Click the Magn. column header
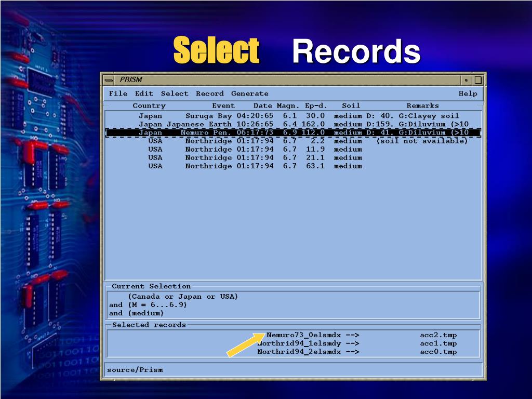The image size is (532, 399). coord(288,105)
